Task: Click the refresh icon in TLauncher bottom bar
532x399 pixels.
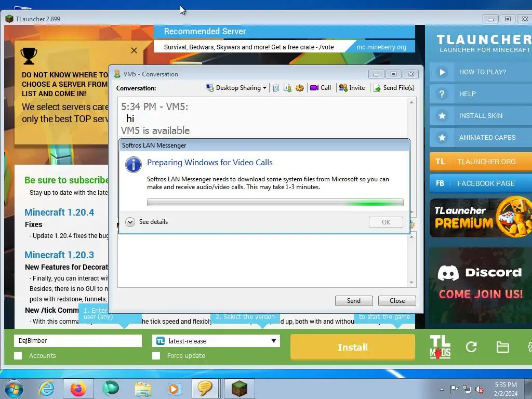Action: click(x=471, y=347)
